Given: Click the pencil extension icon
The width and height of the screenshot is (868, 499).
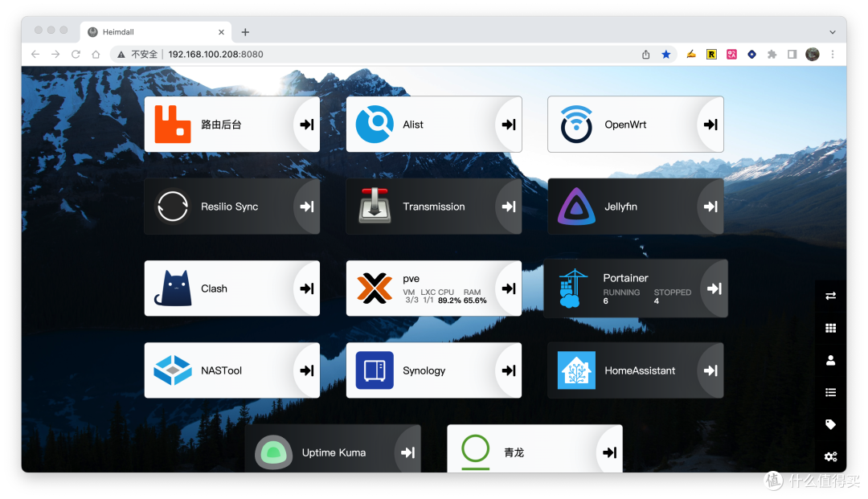Looking at the screenshot, I should click(691, 54).
